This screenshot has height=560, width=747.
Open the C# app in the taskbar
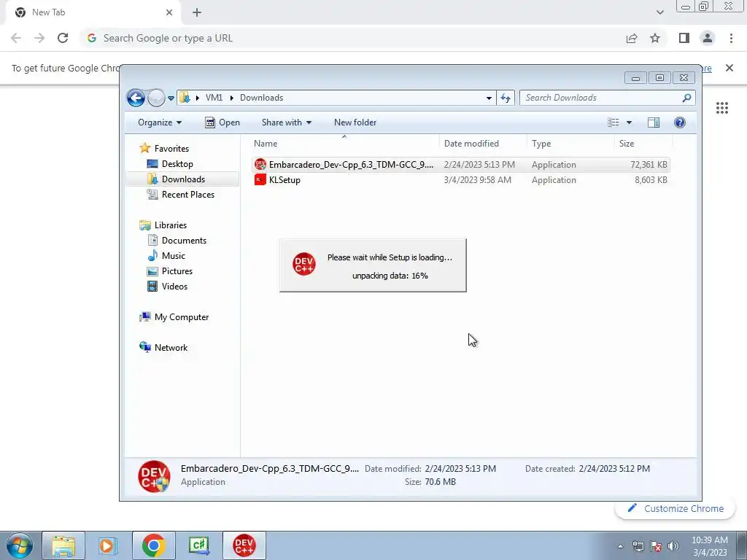[x=198, y=545]
